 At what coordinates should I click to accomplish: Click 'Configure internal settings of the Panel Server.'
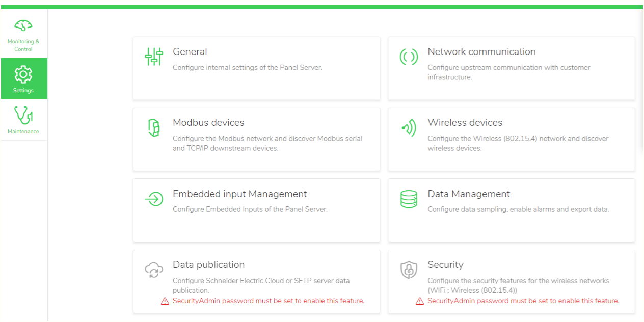(248, 67)
